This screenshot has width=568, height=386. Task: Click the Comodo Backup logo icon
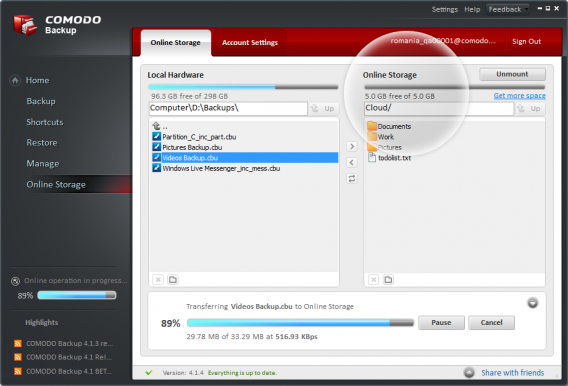(x=25, y=25)
